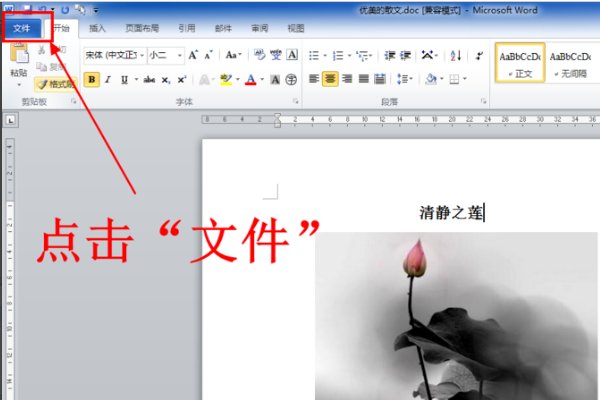
Task: Click the distributed alignment icon
Action: 380,79
